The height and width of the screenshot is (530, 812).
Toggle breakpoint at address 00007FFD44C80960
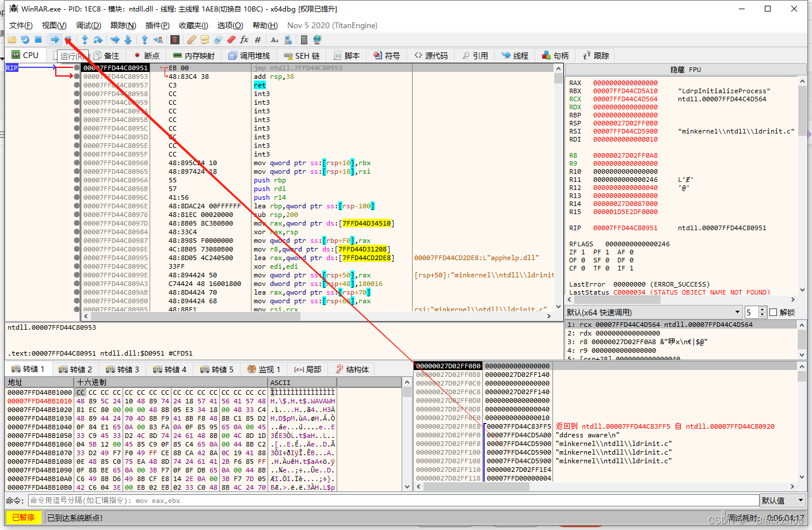click(x=77, y=163)
